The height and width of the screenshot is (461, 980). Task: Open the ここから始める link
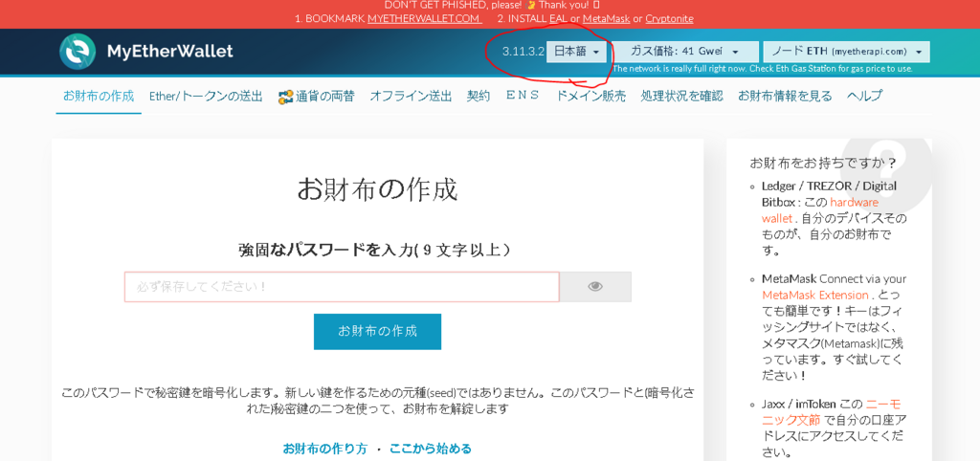pos(430,449)
